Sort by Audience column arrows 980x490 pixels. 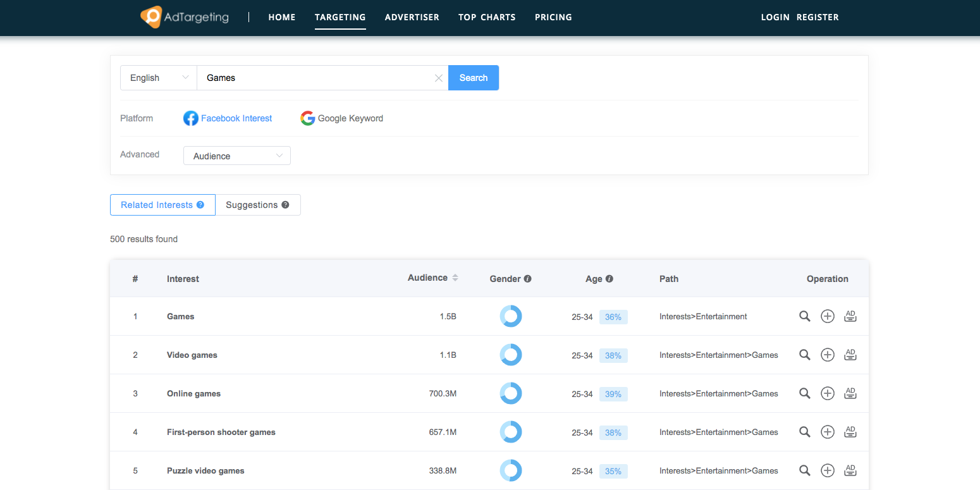point(455,278)
